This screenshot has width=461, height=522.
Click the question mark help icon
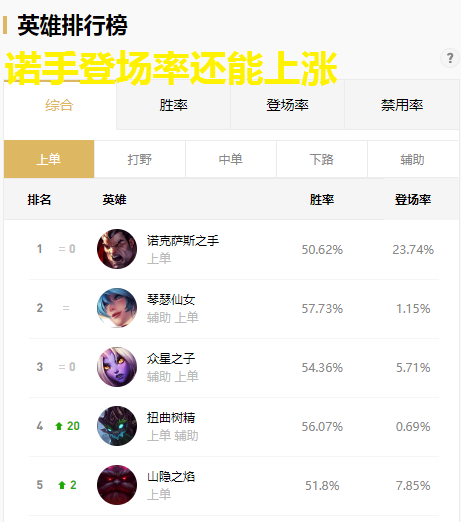(x=450, y=58)
